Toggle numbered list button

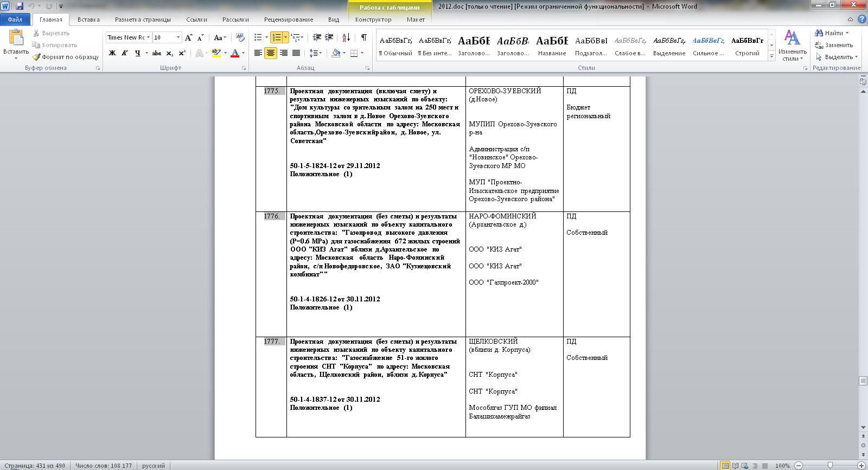click(x=277, y=37)
